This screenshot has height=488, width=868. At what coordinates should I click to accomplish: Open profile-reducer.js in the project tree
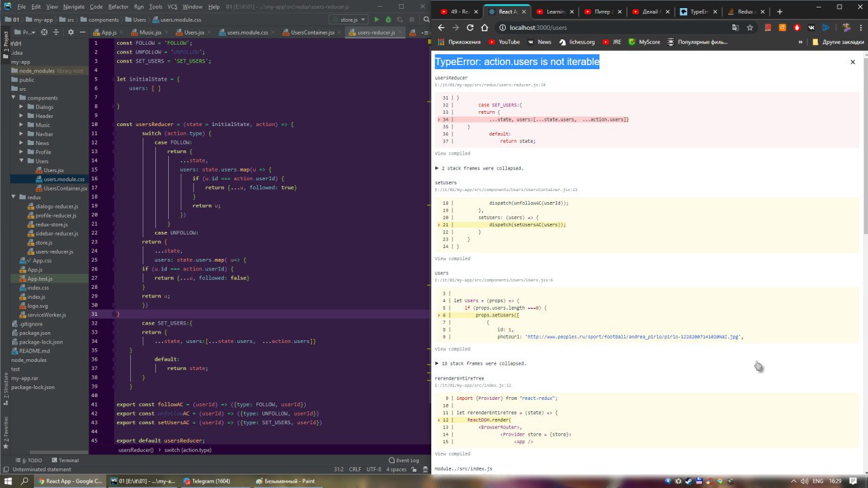pos(56,216)
